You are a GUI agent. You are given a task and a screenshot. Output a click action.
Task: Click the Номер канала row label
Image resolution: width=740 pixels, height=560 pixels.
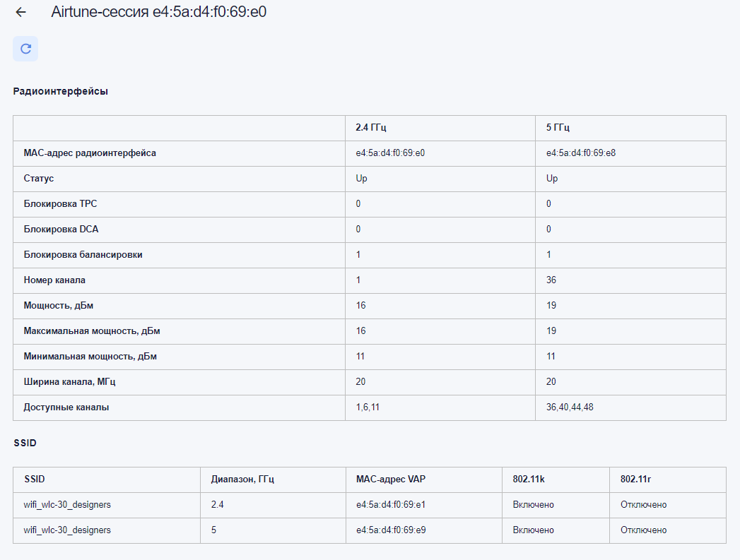[x=54, y=280]
